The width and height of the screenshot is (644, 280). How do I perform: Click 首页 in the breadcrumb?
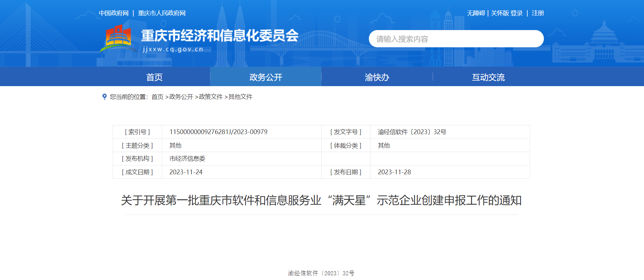pos(157,97)
